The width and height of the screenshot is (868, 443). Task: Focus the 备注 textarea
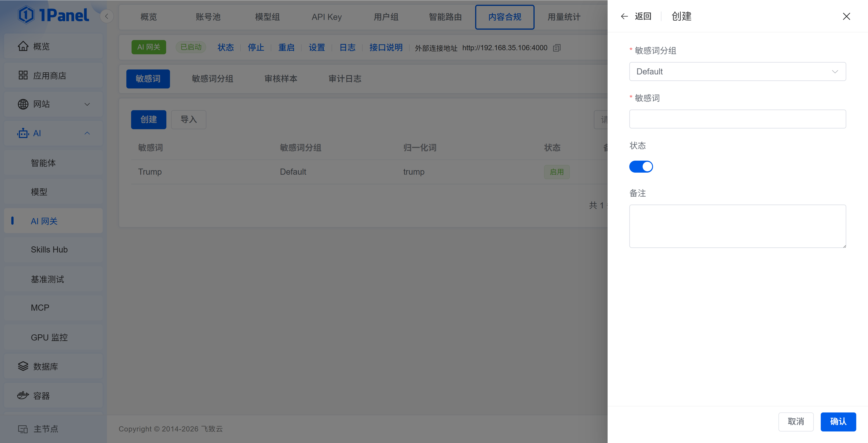(x=737, y=226)
